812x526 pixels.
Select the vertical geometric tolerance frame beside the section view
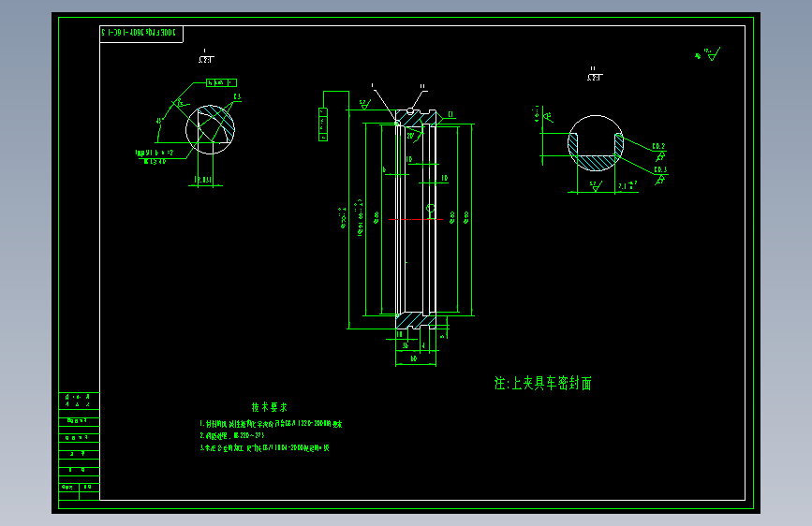click(322, 124)
